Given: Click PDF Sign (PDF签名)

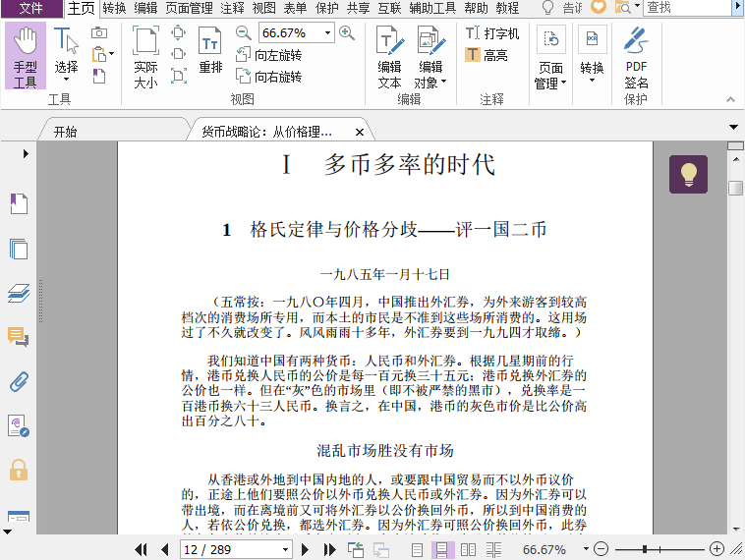Looking at the screenshot, I should click(636, 58).
